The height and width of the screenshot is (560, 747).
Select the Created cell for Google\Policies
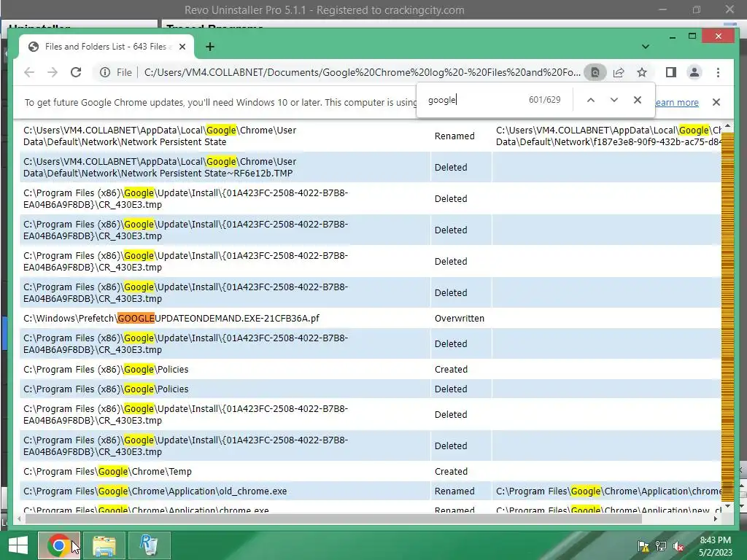click(451, 369)
